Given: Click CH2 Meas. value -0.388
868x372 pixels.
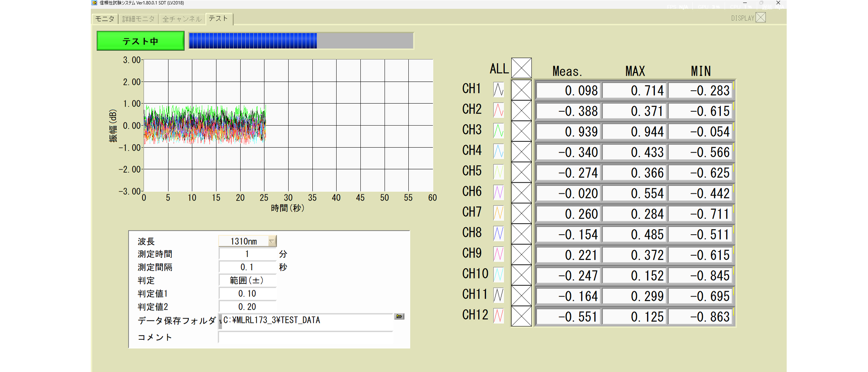Looking at the screenshot, I should pos(568,111).
